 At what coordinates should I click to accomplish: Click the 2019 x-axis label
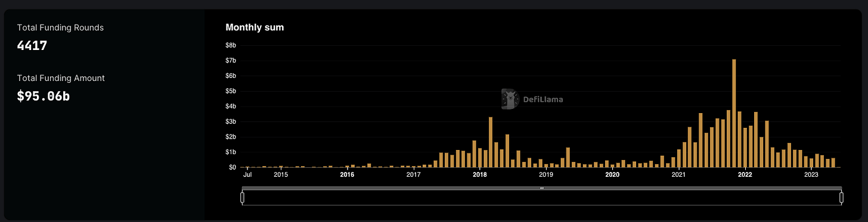pyautogui.click(x=546, y=175)
